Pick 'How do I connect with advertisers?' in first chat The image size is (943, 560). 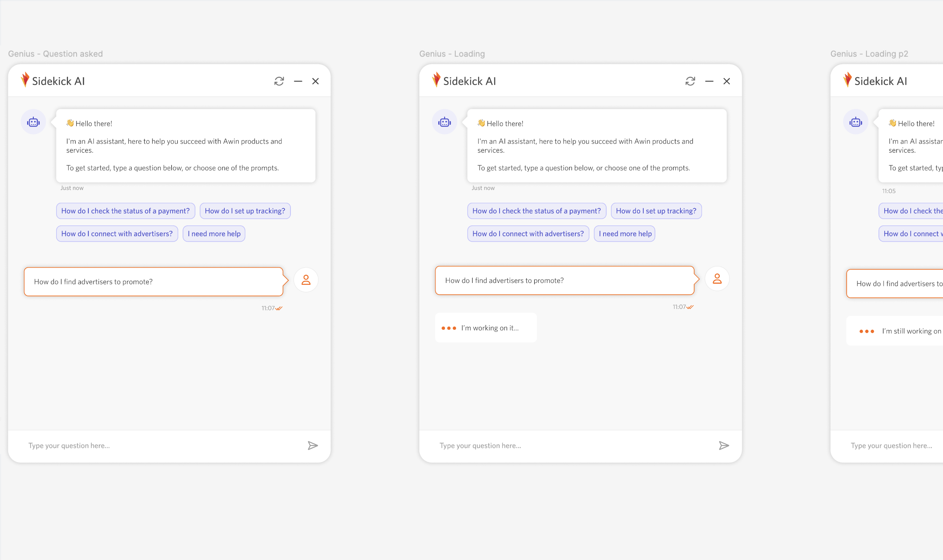[x=117, y=234]
